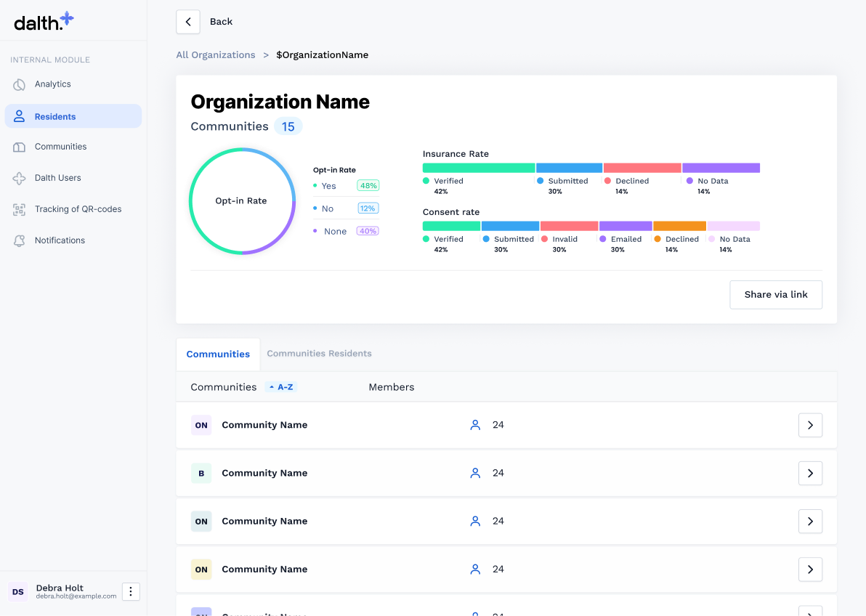This screenshot has height=616, width=866.
Task: Click the green Verified segment in Insurance Rate bar
Action: pos(479,168)
